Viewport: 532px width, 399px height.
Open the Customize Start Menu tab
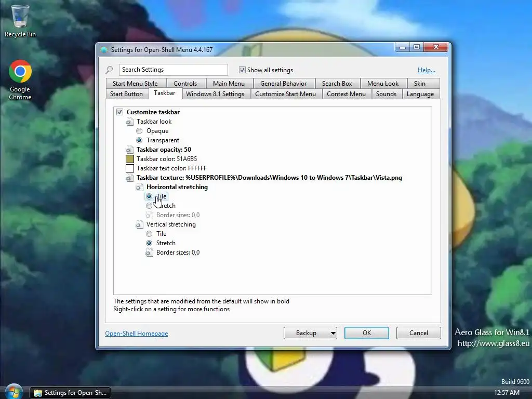285,94
